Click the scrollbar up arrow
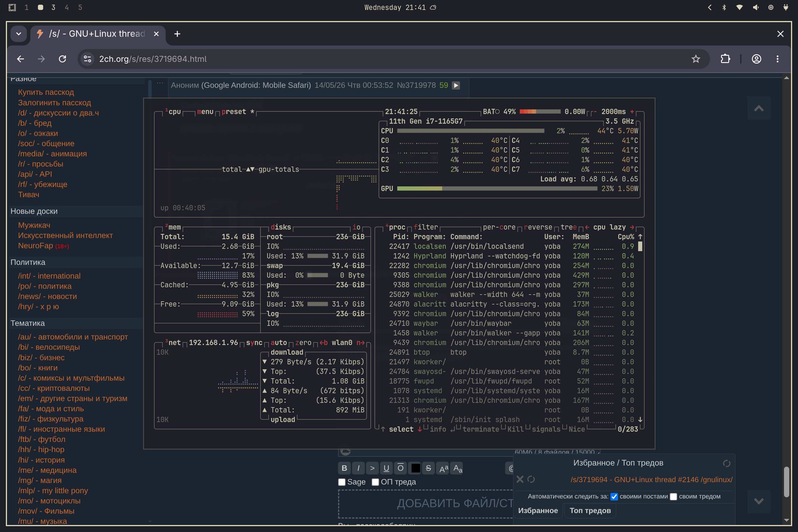This screenshot has height=532, width=798. (786, 78)
